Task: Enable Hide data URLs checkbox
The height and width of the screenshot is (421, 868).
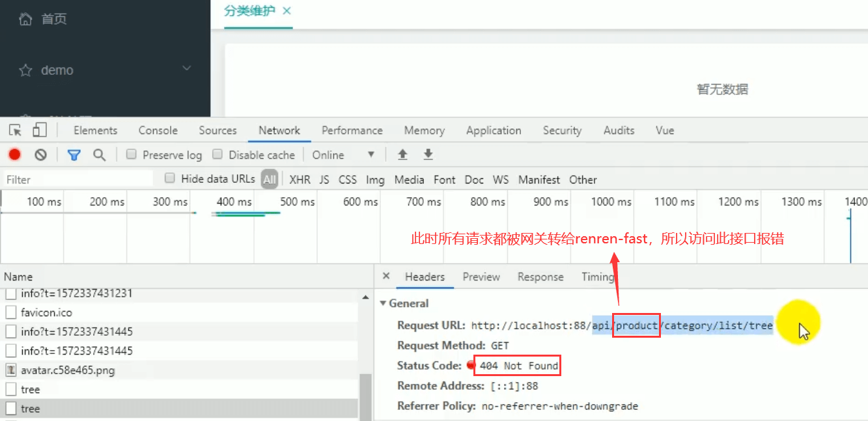Action: click(x=170, y=178)
